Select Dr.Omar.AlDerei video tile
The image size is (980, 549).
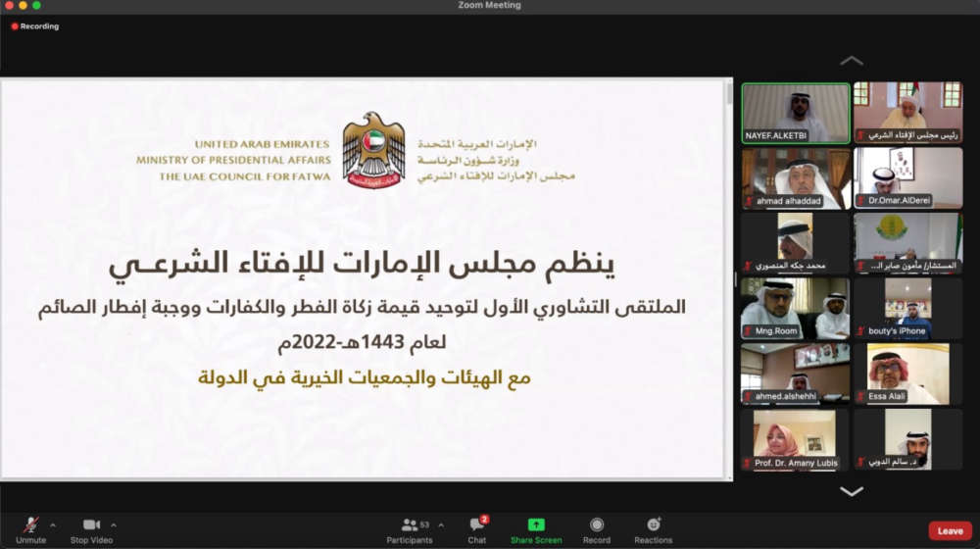[x=908, y=178]
